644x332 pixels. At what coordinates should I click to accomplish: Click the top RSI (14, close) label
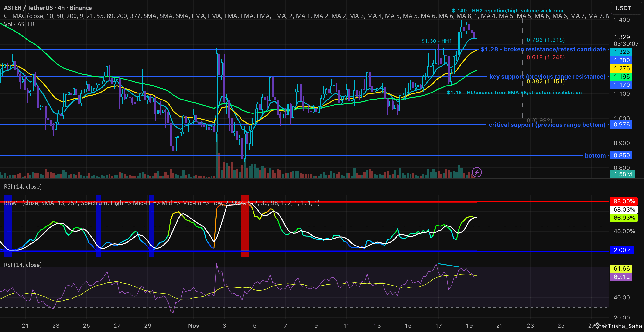(23, 187)
